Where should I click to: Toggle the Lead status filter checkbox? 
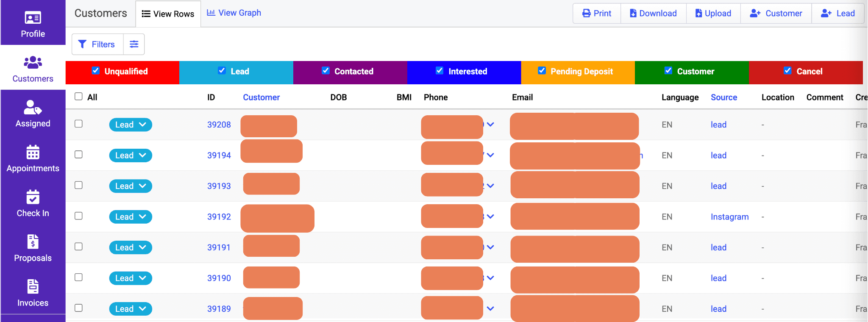(x=222, y=71)
